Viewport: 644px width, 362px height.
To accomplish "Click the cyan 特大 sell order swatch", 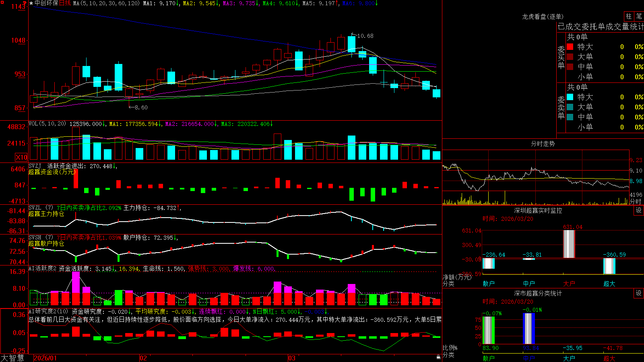I will pyautogui.click(x=570, y=97).
